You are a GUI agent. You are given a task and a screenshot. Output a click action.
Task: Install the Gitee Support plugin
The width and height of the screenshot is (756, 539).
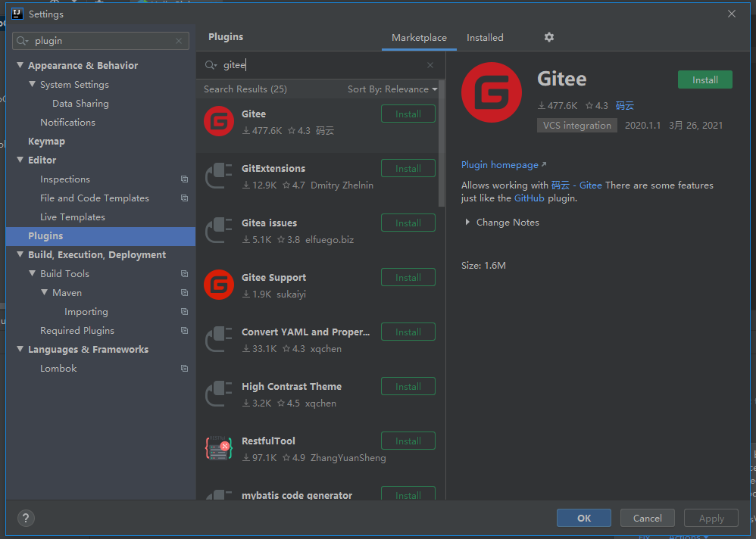(x=408, y=277)
